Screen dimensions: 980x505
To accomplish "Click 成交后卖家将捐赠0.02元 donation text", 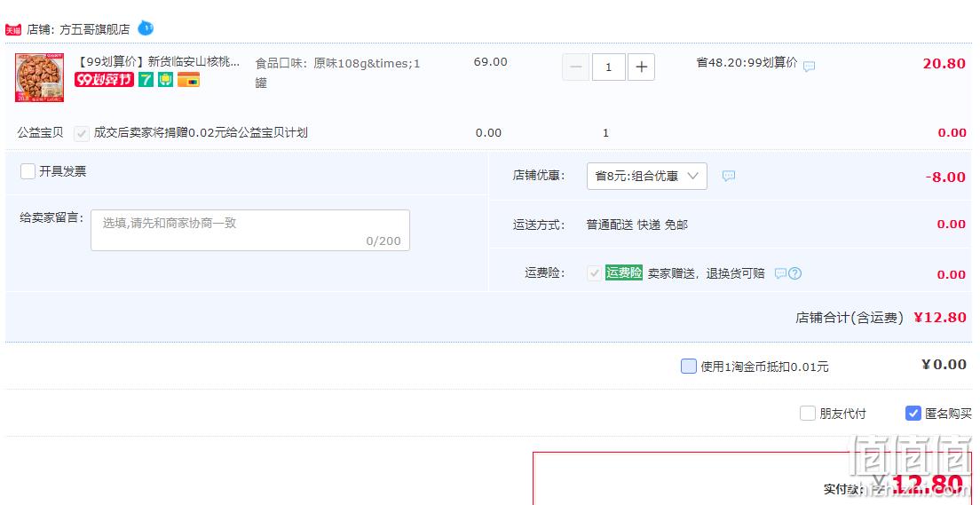I will 201,132.
